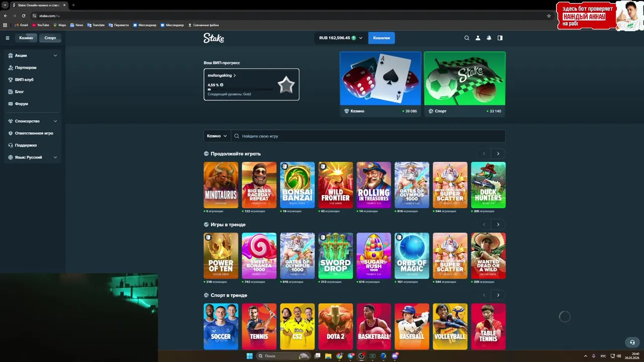644x362 pixels.
Task: Click the VIP progress info icon
Action: (222, 85)
